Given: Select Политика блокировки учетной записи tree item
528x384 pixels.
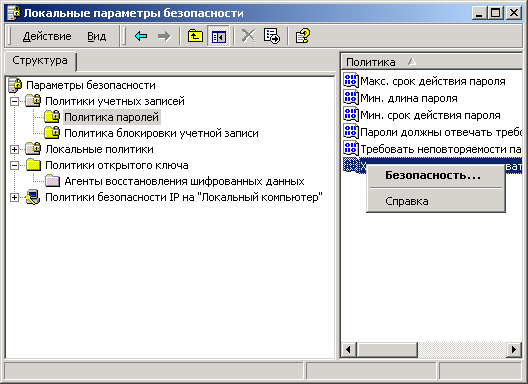Looking at the screenshot, I should [161, 133].
